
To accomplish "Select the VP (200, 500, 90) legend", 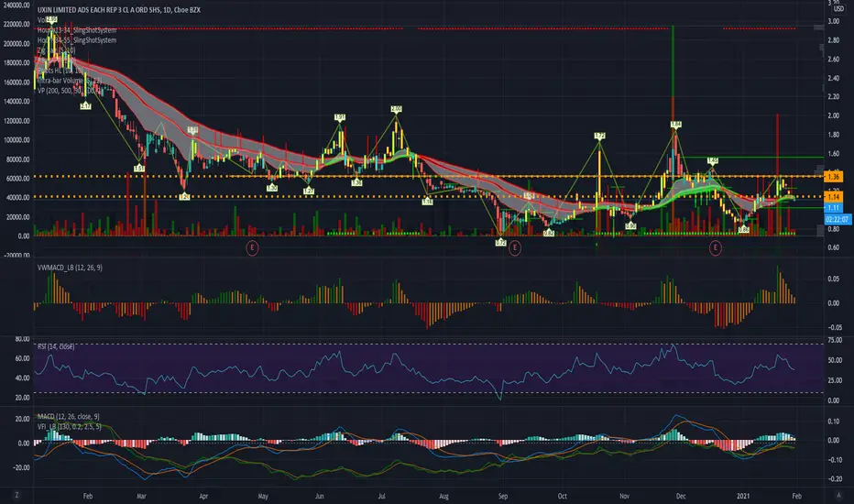I will pos(69,91).
